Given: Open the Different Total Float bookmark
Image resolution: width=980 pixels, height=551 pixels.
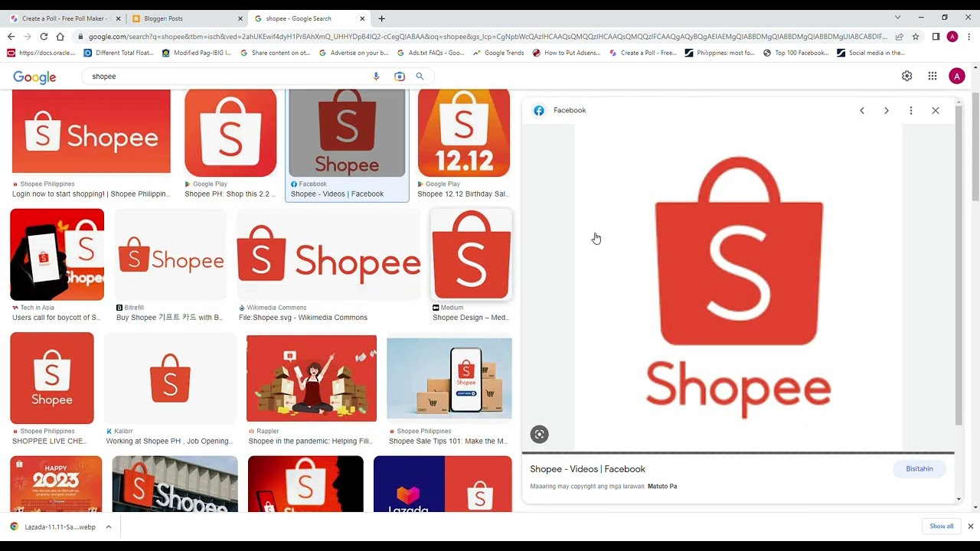Looking at the screenshot, I should [119, 53].
